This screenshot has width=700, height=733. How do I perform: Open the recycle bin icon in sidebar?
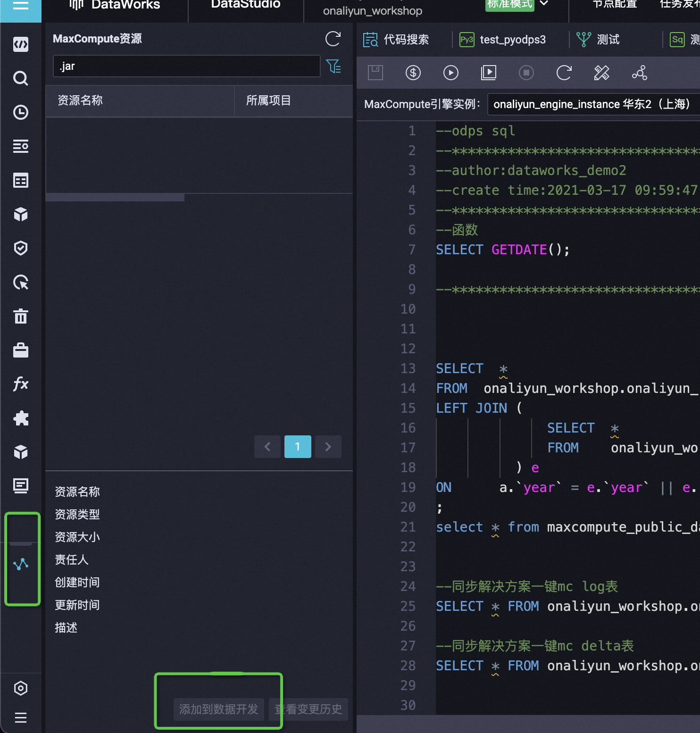click(21, 316)
